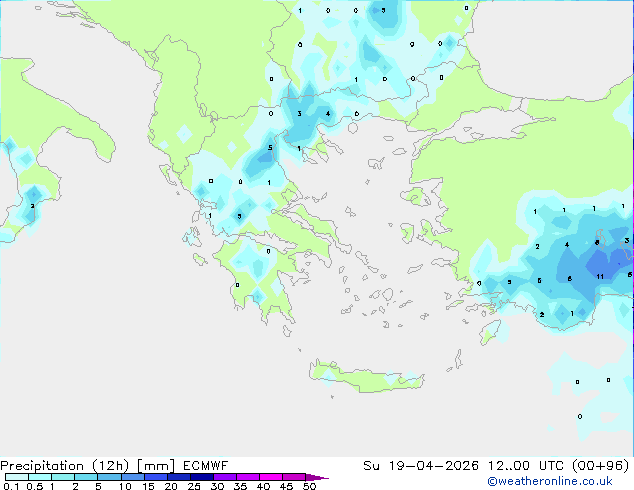Click the 25–30 mm legend color box
Image resolution: width=634 pixels, height=490 pixels.
click(x=201, y=477)
